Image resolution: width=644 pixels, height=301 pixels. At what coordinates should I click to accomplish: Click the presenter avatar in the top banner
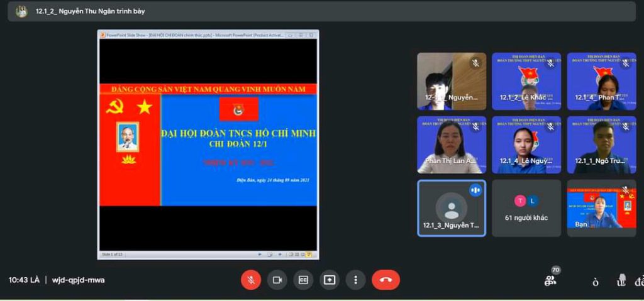coord(21,11)
